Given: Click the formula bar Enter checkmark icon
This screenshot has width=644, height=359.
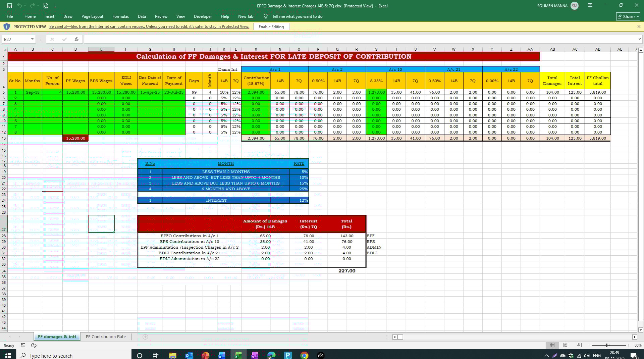Looking at the screenshot, I should point(64,39).
